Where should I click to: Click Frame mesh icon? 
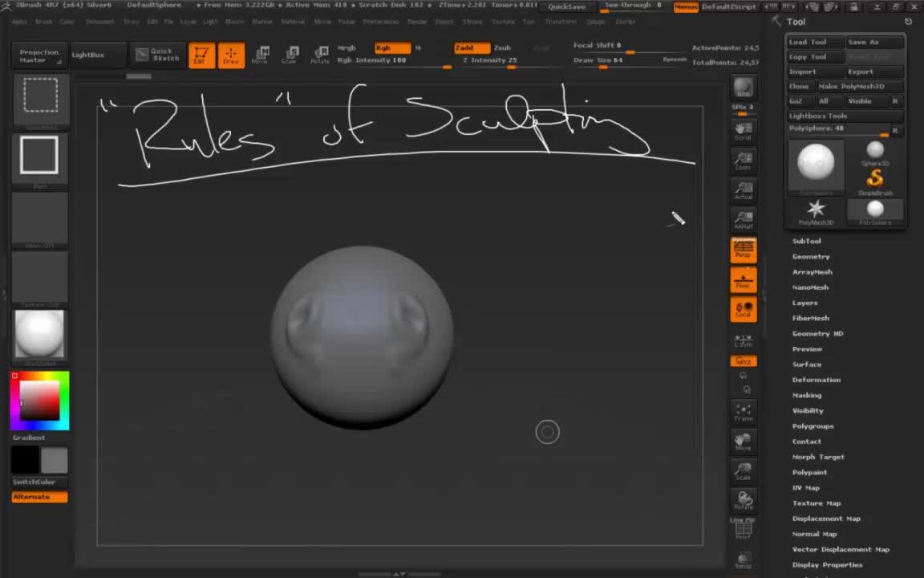[743, 413]
